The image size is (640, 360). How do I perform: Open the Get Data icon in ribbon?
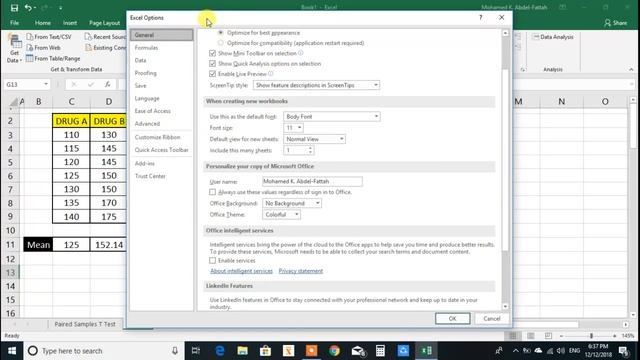[x=15, y=49]
